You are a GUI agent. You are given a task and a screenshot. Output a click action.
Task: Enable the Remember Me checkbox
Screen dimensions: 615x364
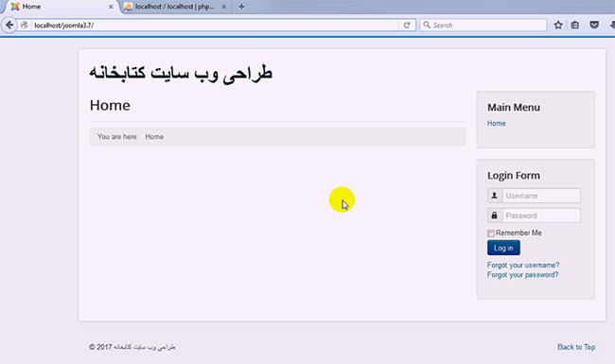(491, 234)
